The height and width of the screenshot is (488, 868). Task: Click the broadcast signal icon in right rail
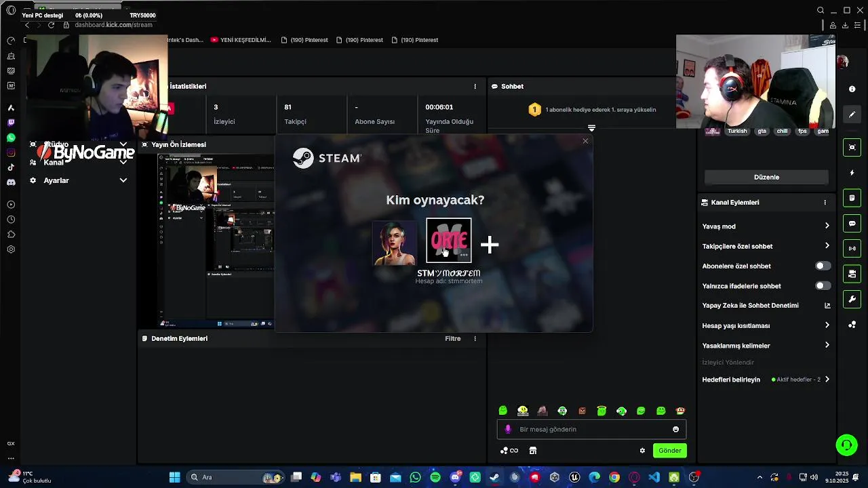pos(852,249)
